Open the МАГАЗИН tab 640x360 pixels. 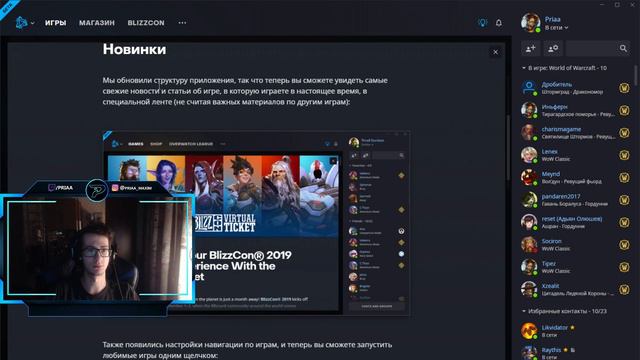coord(97,23)
